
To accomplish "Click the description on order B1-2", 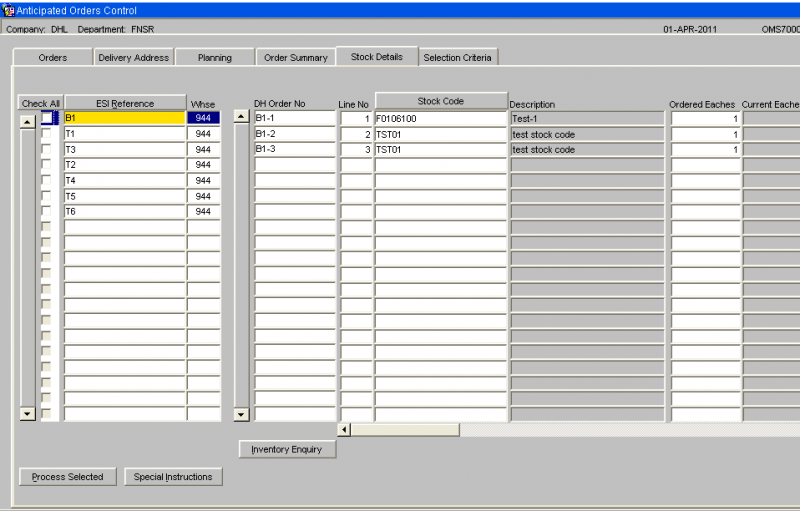I will pos(588,134).
